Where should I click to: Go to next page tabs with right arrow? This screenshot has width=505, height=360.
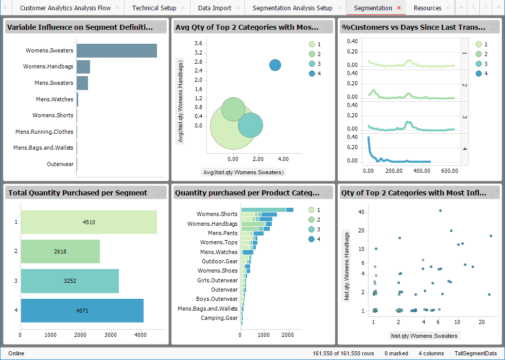(x=485, y=7)
